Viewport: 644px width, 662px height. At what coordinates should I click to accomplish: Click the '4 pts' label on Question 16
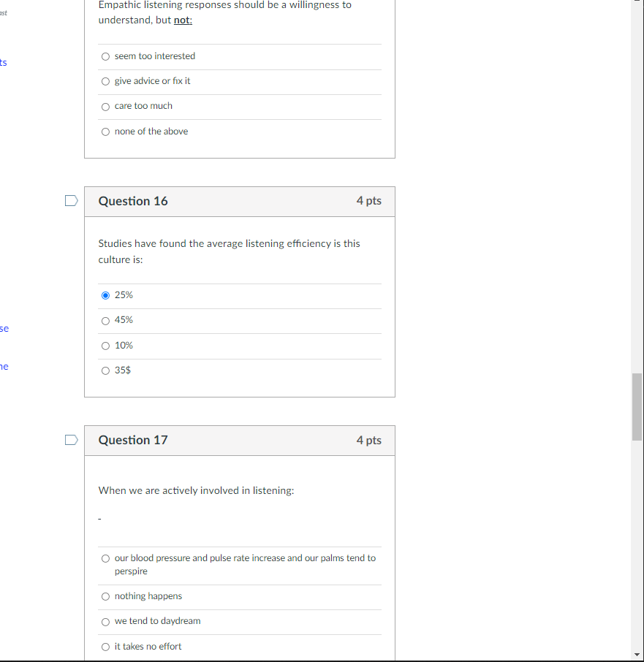(x=368, y=201)
